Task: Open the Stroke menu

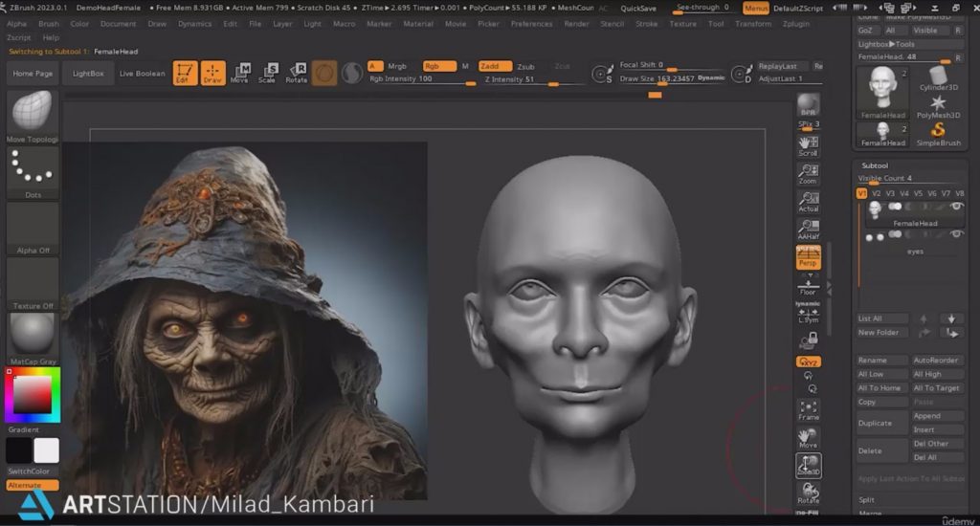Action: pyautogui.click(x=646, y=24)
